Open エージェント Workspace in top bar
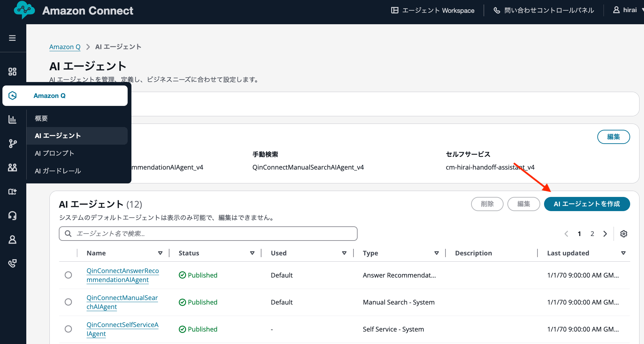644x344 pixels. coord(433,10)
